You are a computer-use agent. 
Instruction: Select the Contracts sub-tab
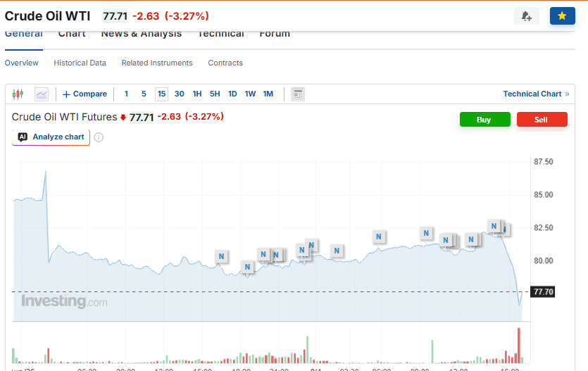pos(225,63)
